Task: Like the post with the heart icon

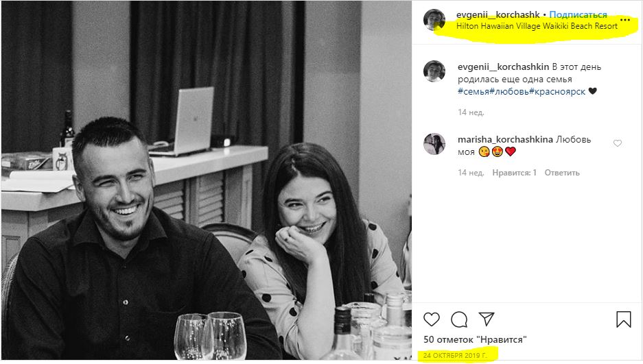Action: pos(432,319)
